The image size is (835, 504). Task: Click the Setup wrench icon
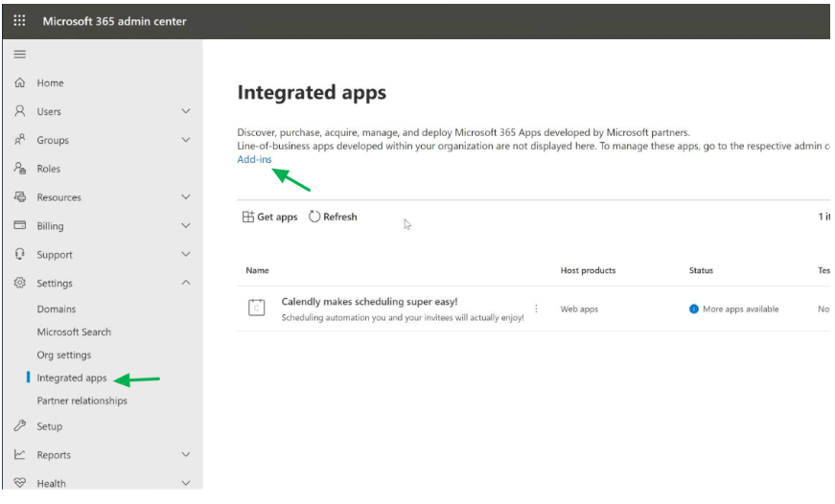[x=20, y=425]
